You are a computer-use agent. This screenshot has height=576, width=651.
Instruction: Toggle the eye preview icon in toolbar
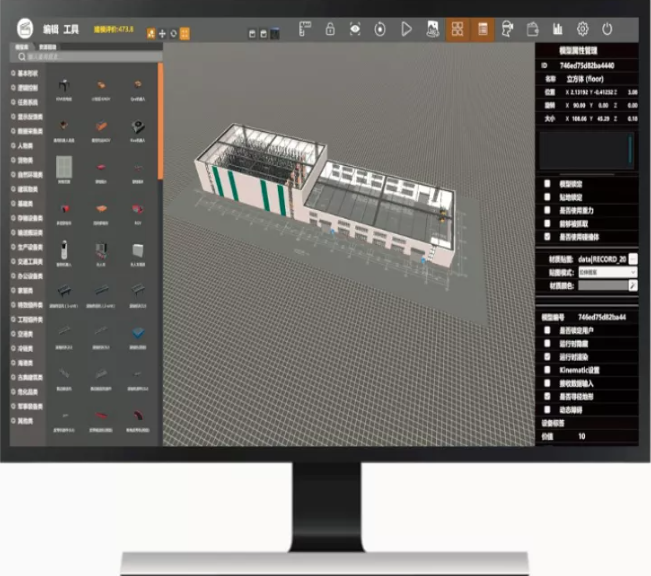click(355, 30)
